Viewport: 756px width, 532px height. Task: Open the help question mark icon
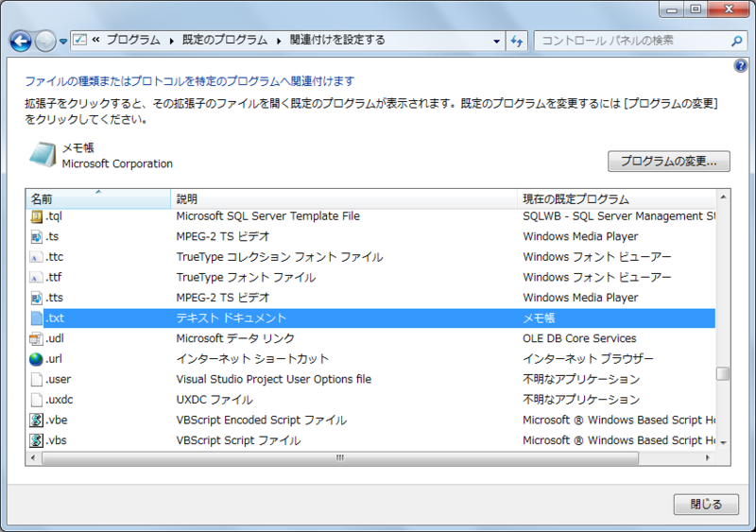741,65
